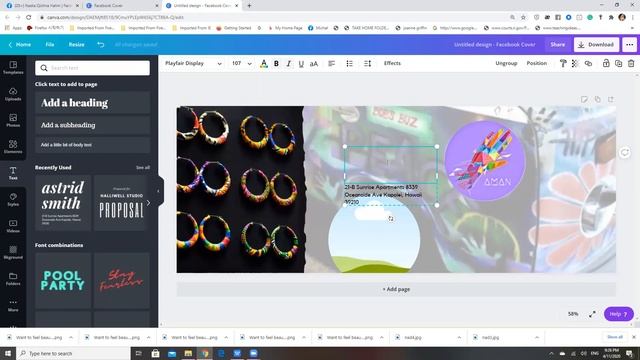This screenshot has height=360, width=640.
Task: Open the More sidebar options
Action: point(13,305)
